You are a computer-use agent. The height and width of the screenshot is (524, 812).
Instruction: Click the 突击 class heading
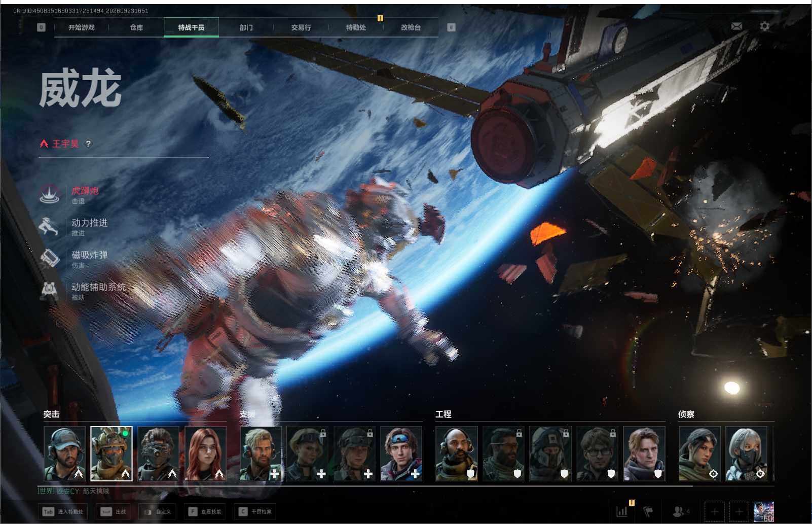click(x=51, y=414)
